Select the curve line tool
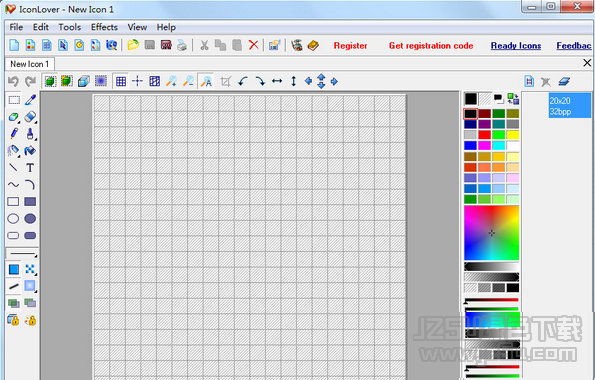Image resolution: width=595 pixels, height=380 pixels. 13,185
